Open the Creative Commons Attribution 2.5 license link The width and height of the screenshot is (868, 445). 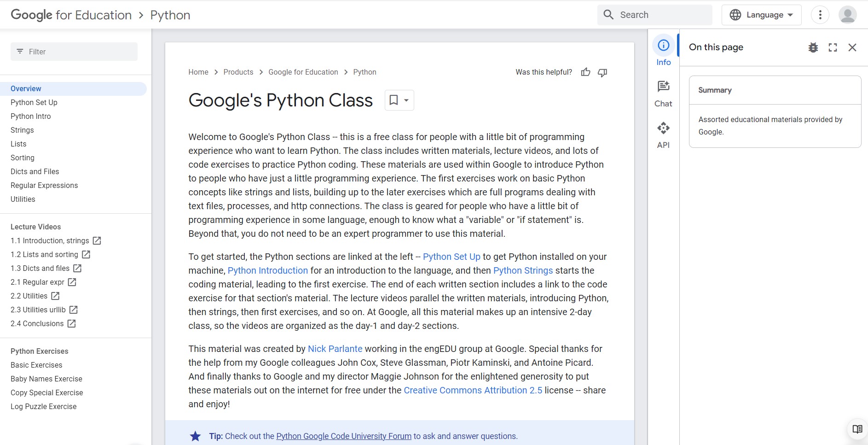click(473, 390)
